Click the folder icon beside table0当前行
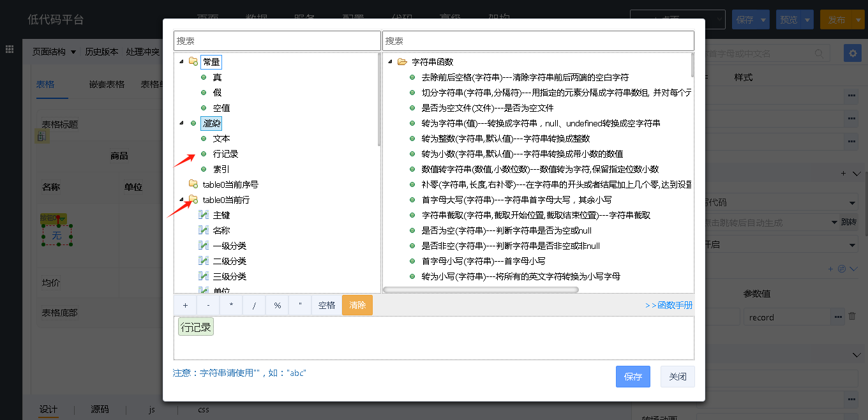The image size is (868, 420). click(193, 200)
